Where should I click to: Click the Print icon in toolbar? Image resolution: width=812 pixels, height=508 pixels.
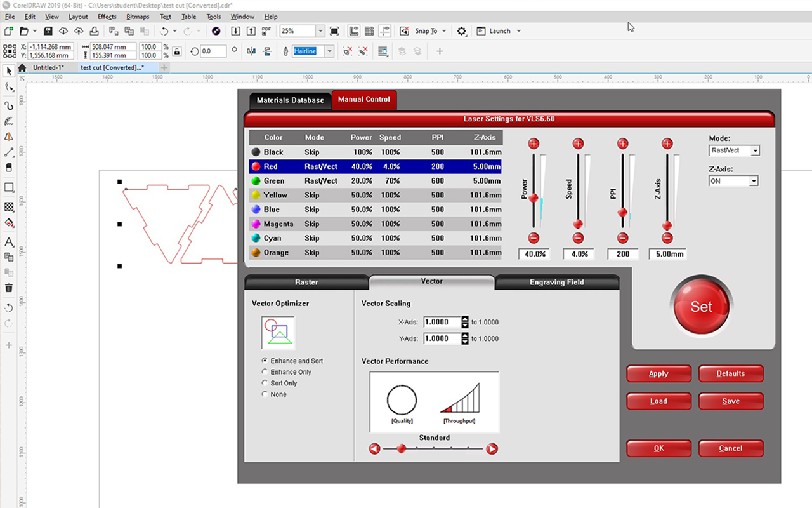point(94,30)
